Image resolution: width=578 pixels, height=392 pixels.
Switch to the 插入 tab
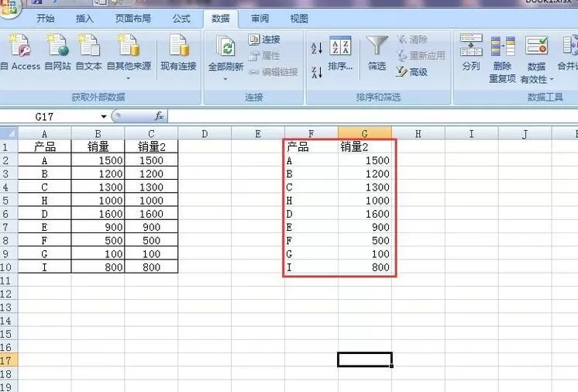84,19
